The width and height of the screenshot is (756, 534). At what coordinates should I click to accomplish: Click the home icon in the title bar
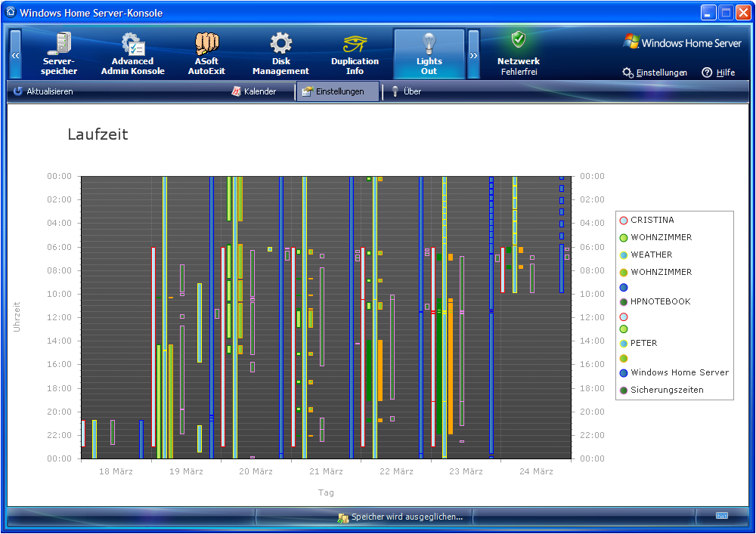pos(11,12)
